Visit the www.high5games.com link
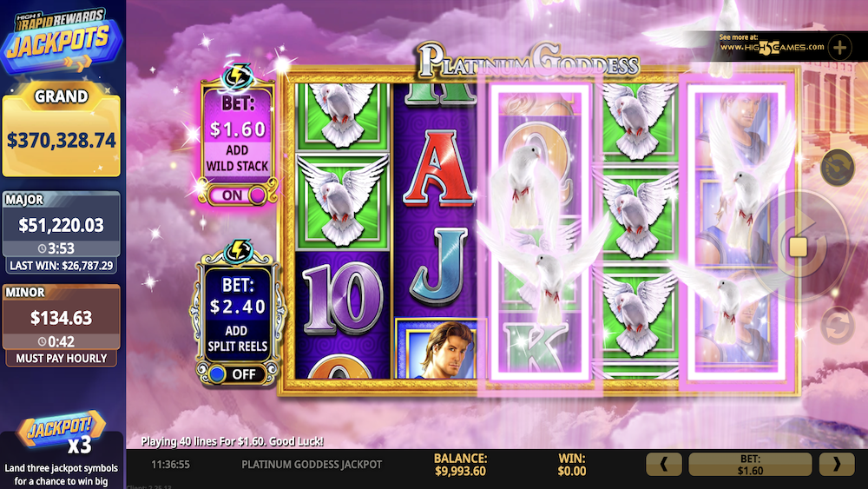Viewport: 868px width, 489px height. click(x=772, y=47)
